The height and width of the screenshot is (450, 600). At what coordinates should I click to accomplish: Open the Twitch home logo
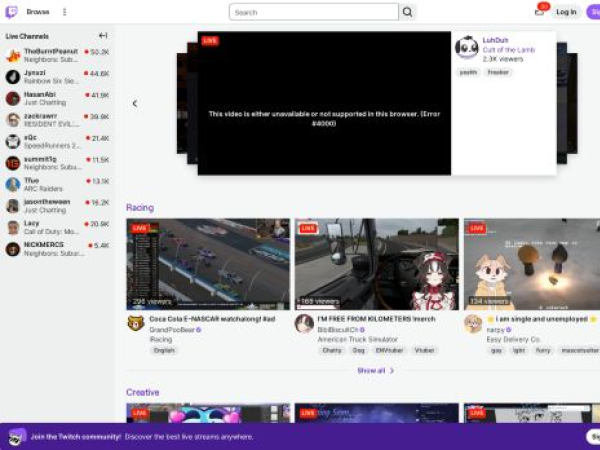click(x=11, y=12)
